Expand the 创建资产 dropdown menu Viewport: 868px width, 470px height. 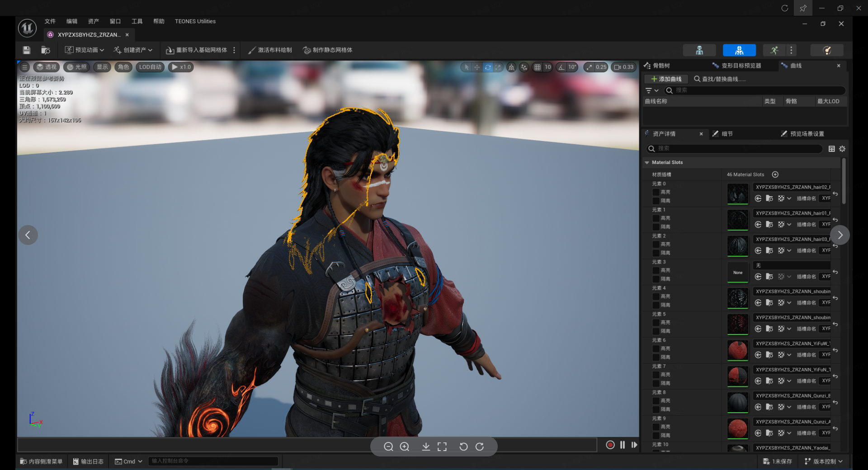133,50
